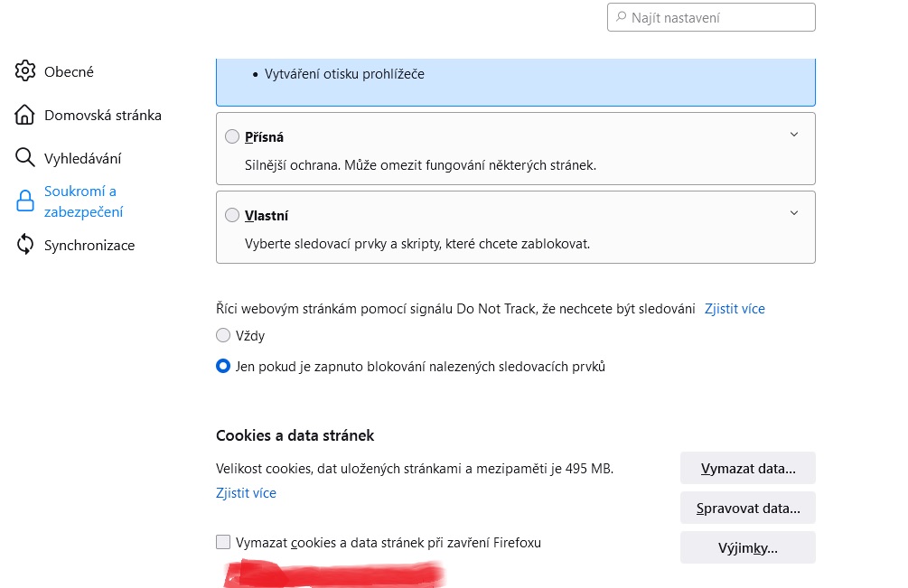Expand the Vlastní section chevron

tap(794, 213)
